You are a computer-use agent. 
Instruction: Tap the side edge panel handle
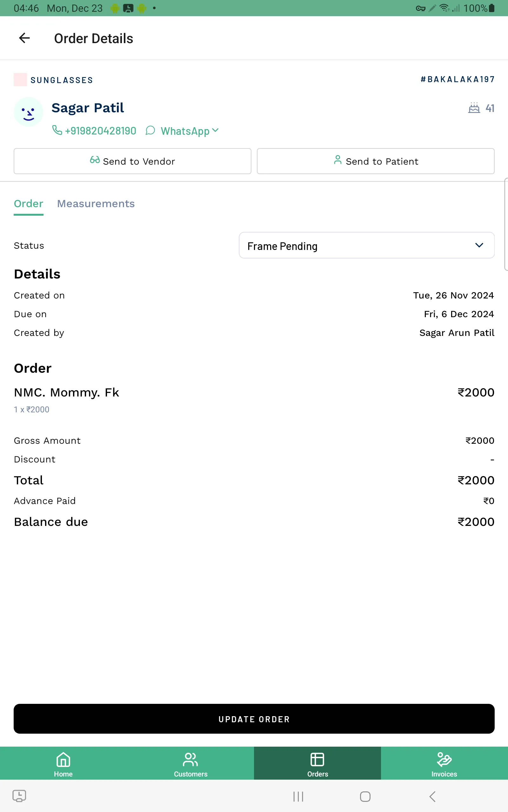click(506, 224)
